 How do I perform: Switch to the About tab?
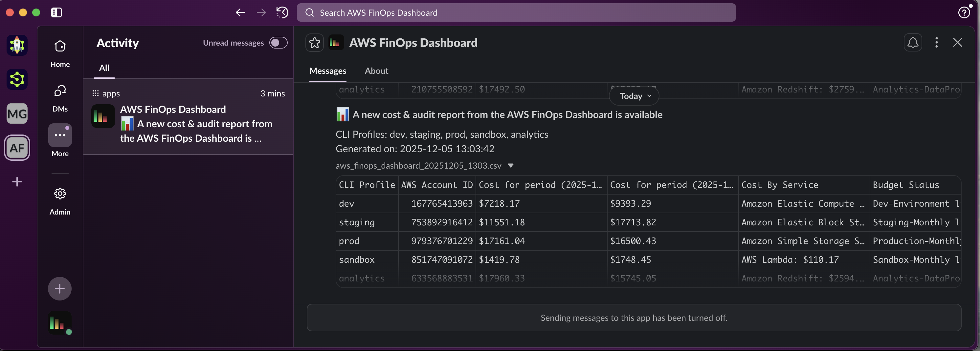click(x=376, y=71)
